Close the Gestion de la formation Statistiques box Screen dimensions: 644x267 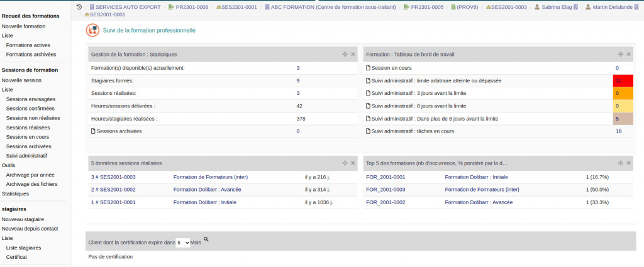click(353, 55)
